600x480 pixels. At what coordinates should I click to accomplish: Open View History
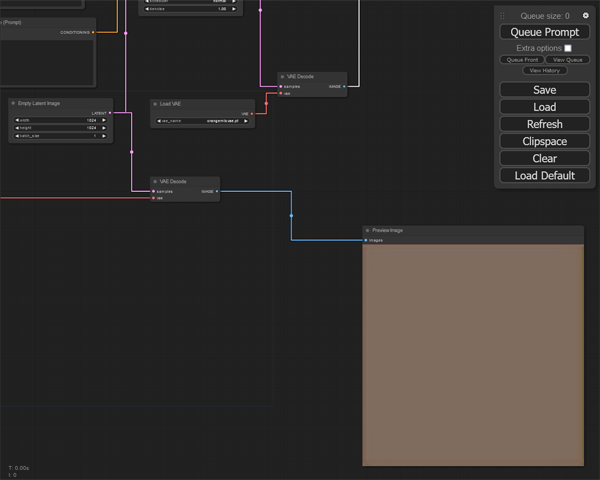click(x=544, y=71)
